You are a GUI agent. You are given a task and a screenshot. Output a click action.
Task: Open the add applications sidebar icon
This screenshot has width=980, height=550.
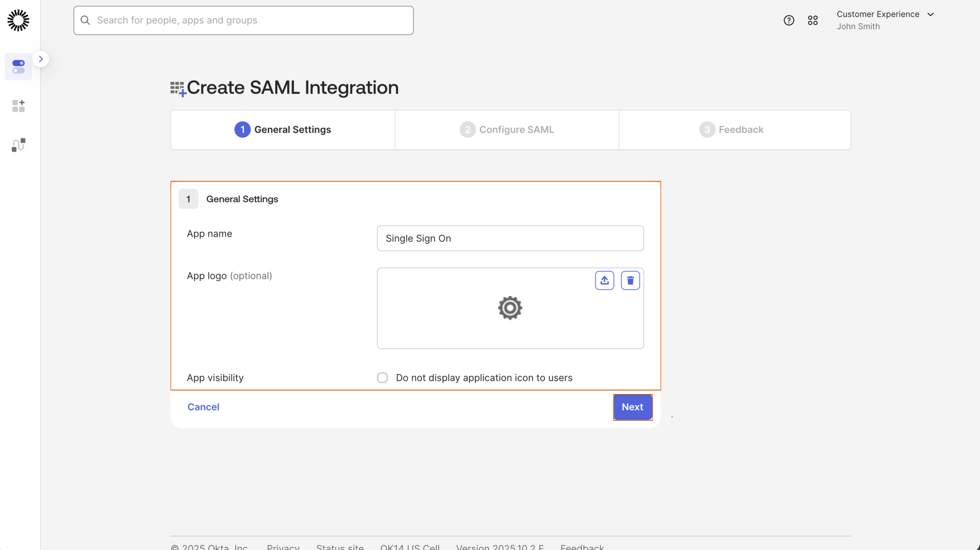coord(18,106)
